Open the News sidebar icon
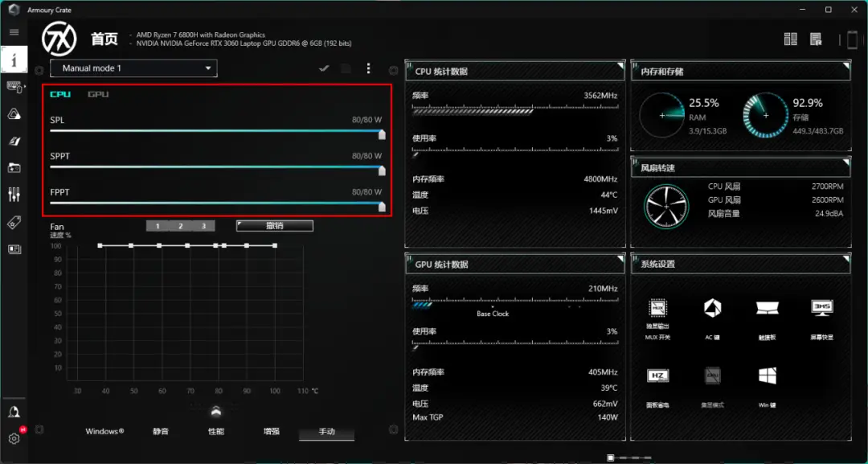 [x=14, y=249]
